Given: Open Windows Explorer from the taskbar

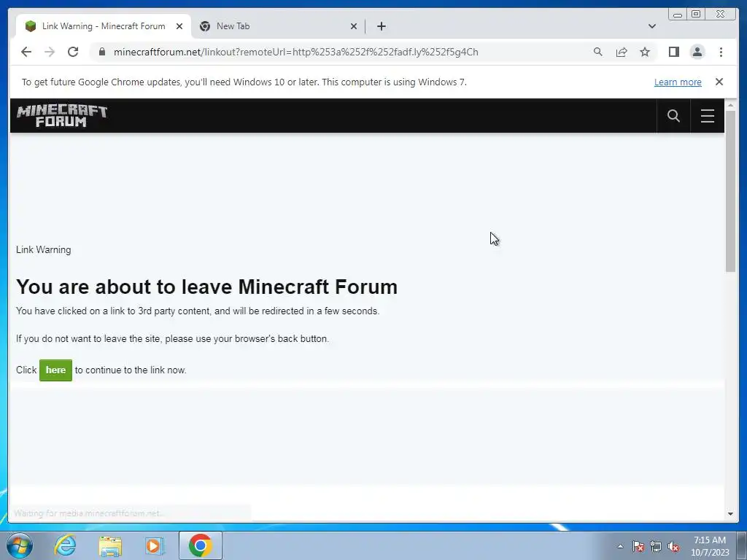Looking at the screenshot, I should (110, 545).
